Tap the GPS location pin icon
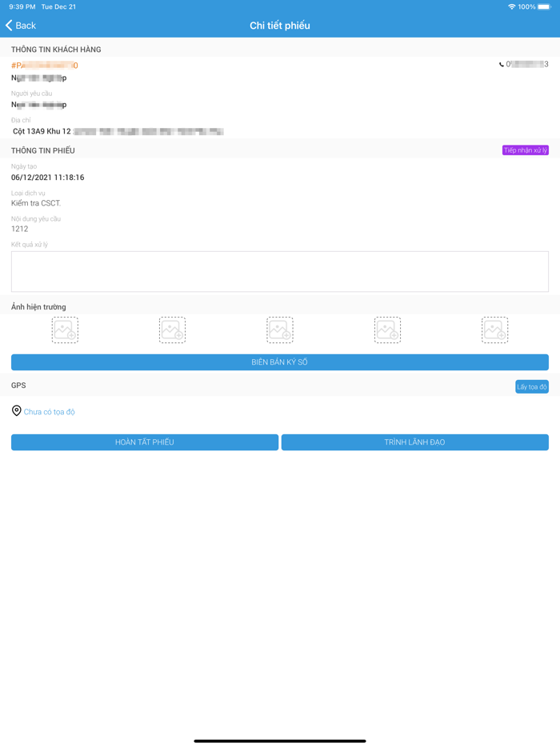This screenshot has width=560, height=747. 16,410
